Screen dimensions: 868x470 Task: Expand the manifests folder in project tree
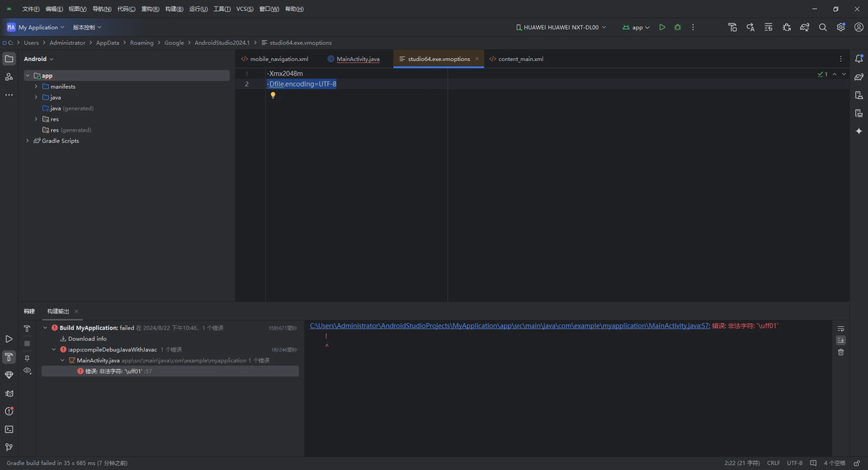pyautogui.click(x=36, y=87)
